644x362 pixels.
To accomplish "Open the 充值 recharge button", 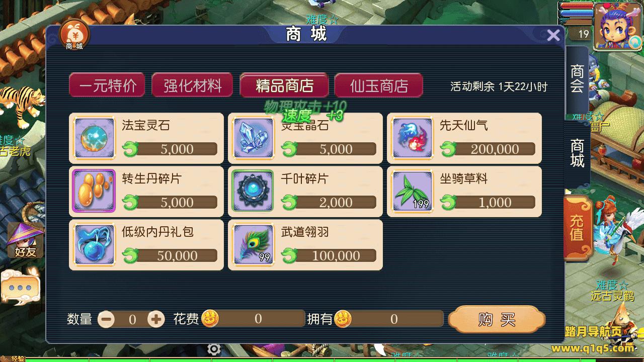I will tap(577, 228).
